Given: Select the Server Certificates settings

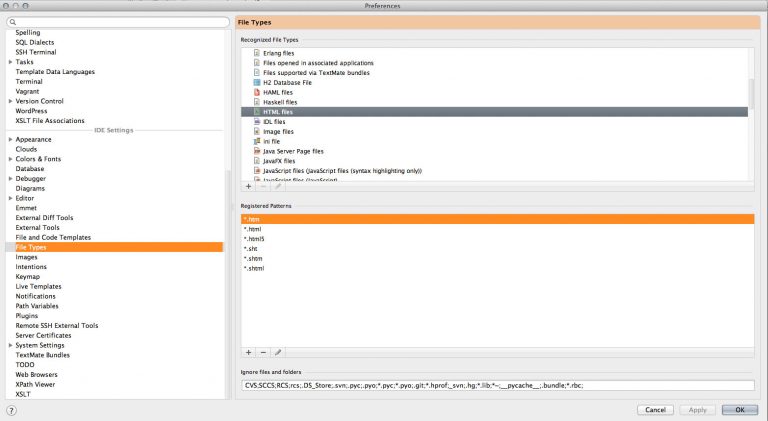Looking at the screenshot, I should pyautogui.click(x=43, y=335).
